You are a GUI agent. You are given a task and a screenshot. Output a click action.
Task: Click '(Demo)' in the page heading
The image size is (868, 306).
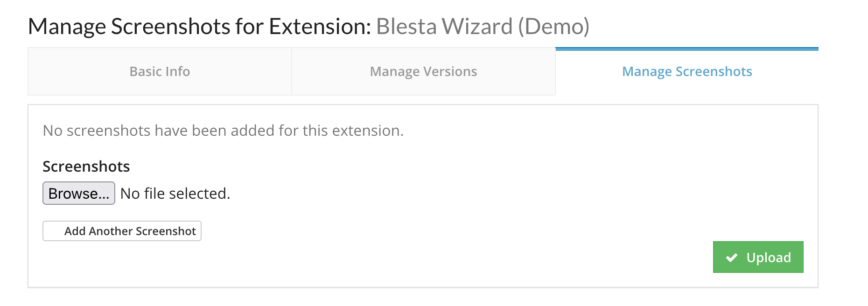(553, 27)
